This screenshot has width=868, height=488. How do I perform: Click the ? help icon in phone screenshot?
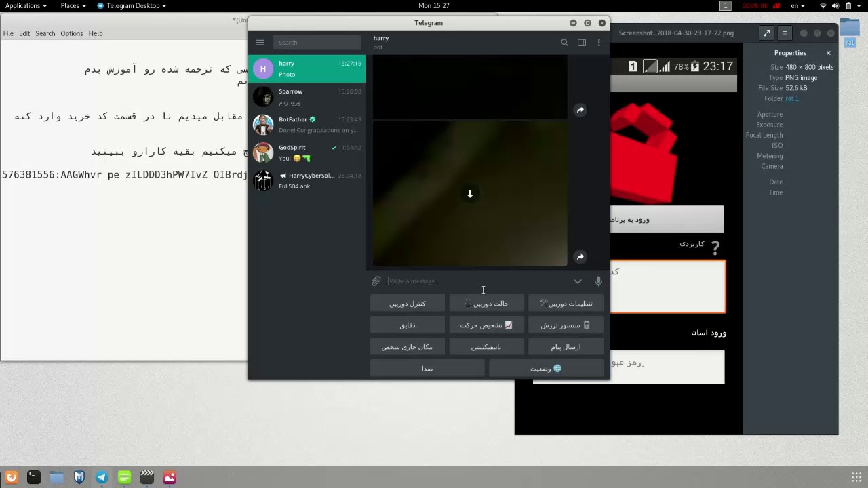(x=715, y=247)
